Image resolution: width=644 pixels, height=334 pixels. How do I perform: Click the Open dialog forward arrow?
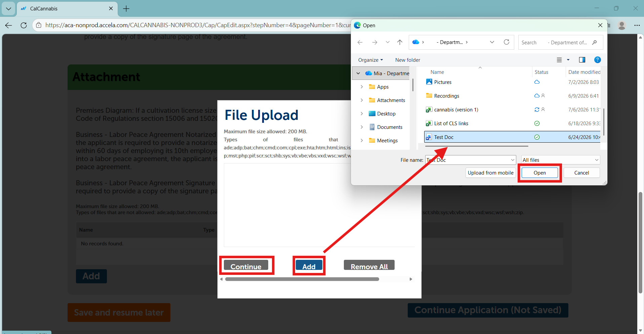[374, 42]
